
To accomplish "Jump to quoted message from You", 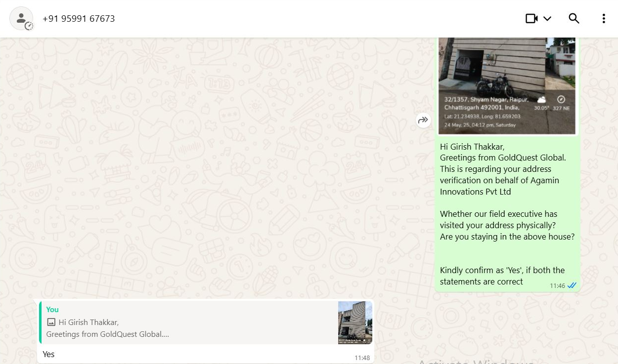I will coord(206,323).
